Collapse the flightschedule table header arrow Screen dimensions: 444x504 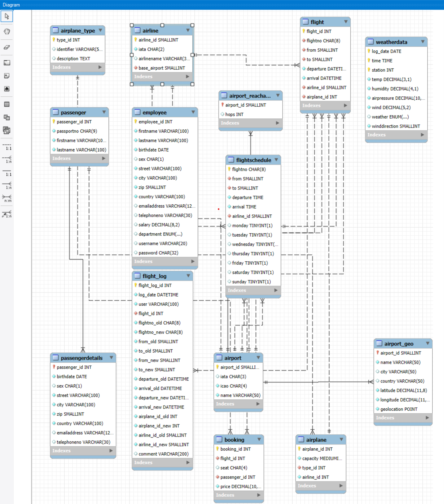click(x=276, y=160)
